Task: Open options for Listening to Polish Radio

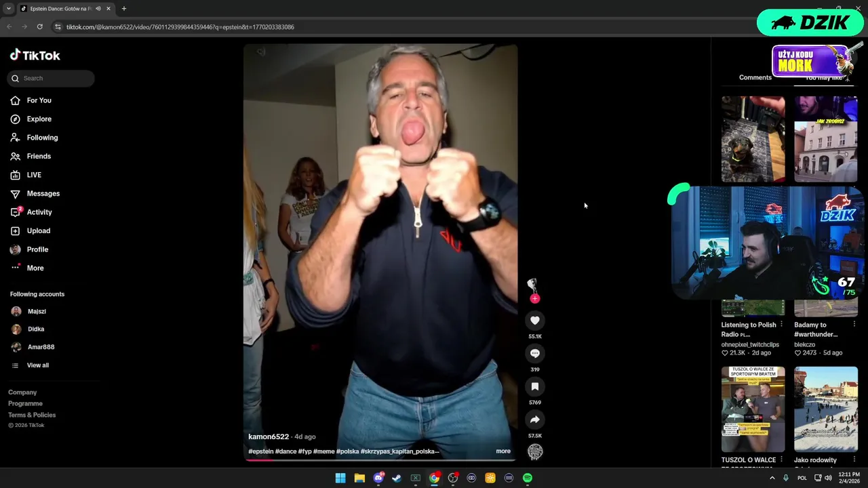Action: tap(781, 325)
